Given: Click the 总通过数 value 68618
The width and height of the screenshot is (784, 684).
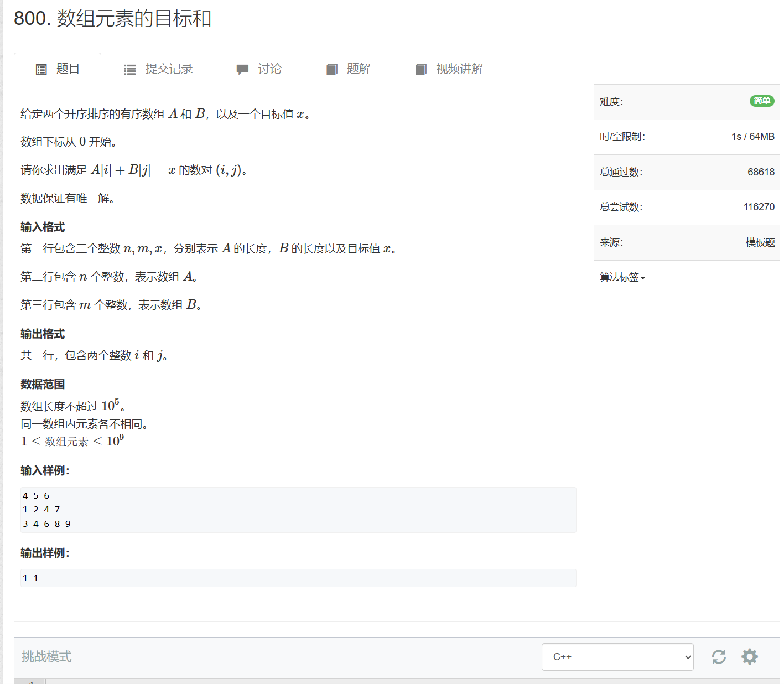Looking at the screenshot, I should click(761, 172).
